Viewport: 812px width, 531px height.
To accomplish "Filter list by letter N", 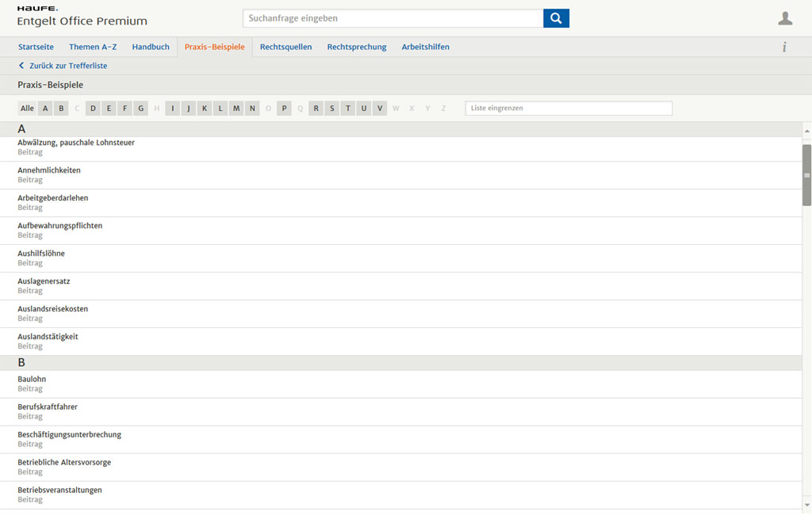I will [x=252, y=108].
